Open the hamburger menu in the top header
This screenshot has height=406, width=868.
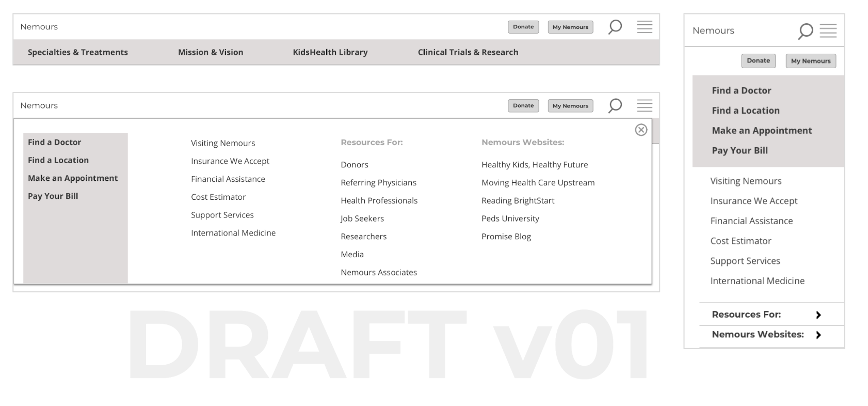point(645,27)
